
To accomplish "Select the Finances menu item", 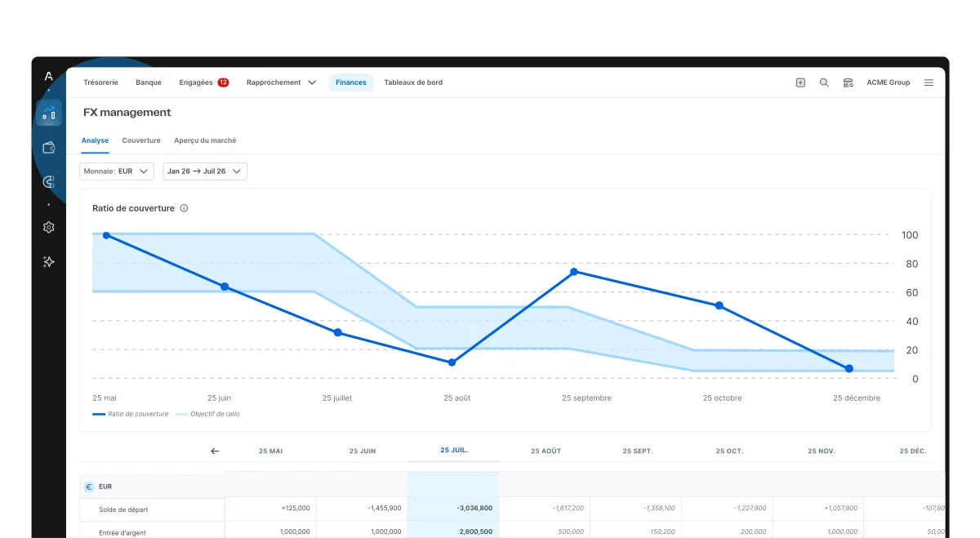I will click(x=351, y=82).
